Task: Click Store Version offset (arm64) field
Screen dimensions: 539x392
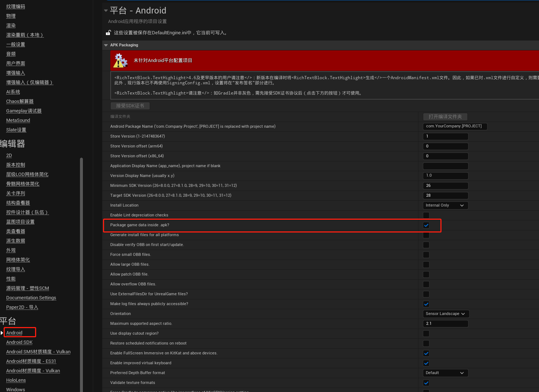Action: pyautogui.click(x=446, y=146)
